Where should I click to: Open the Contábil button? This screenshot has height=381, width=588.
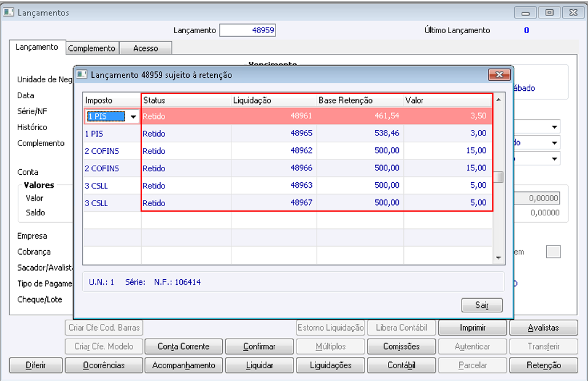pyautogui.click(x=401, y=365)
